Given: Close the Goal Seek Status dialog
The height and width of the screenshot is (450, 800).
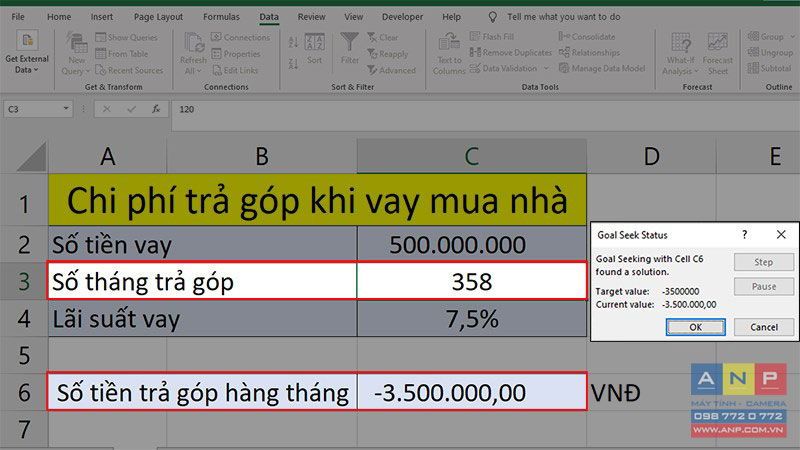Looking at the screenshot, I should pyautogui.click(x=781, y=234).
